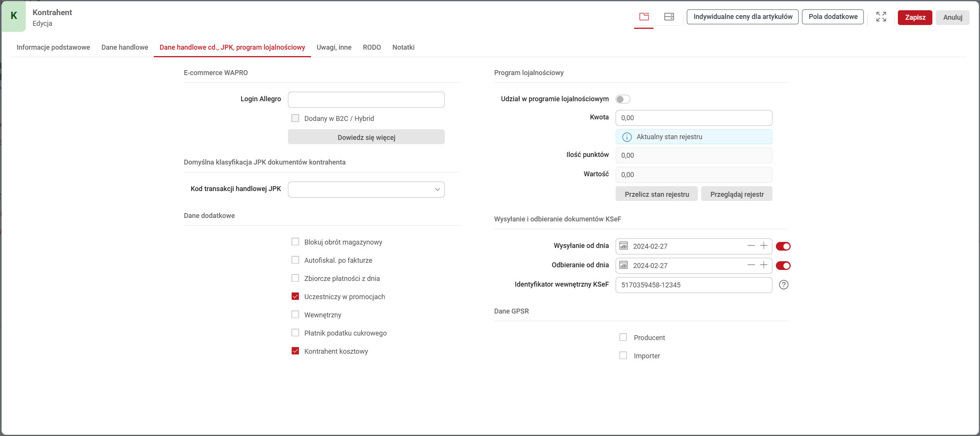
Task: Open Indywidualne ceny dla artykułów
Action: 742,17
